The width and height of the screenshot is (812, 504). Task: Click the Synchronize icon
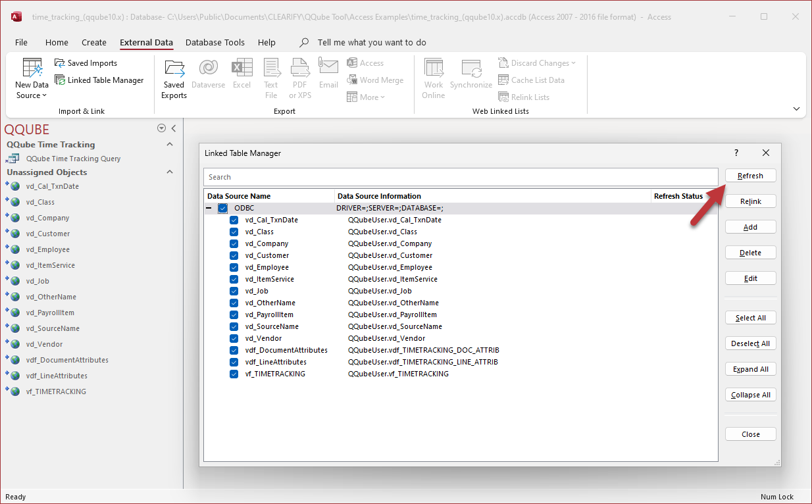tap(471, 67)
